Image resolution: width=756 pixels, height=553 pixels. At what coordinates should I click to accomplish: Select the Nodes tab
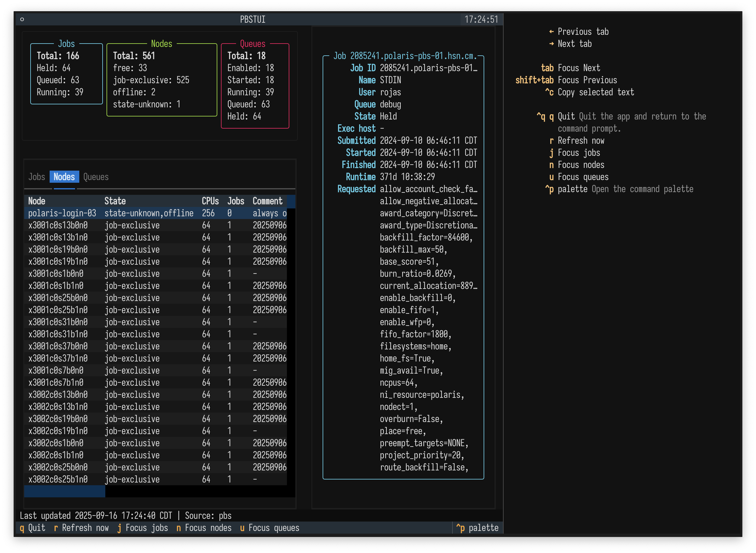pyautogui.click(x=64, y=177)
